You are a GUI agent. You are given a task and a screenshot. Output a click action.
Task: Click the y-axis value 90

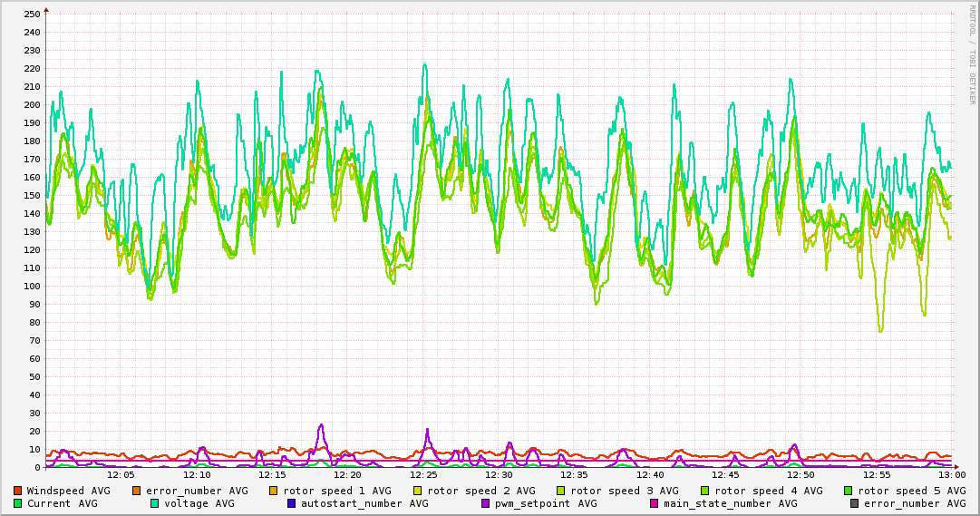34,304
